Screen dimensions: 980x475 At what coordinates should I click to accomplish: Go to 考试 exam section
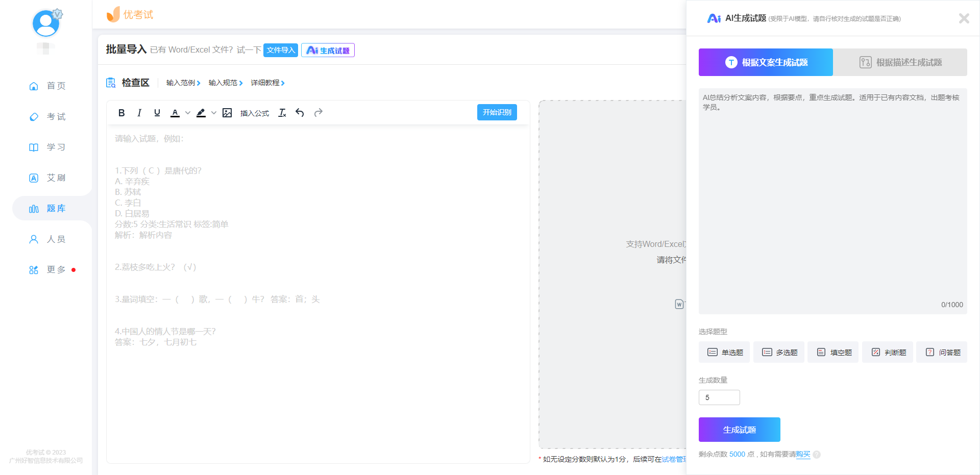pyautogui.click(x=47, y=116)
